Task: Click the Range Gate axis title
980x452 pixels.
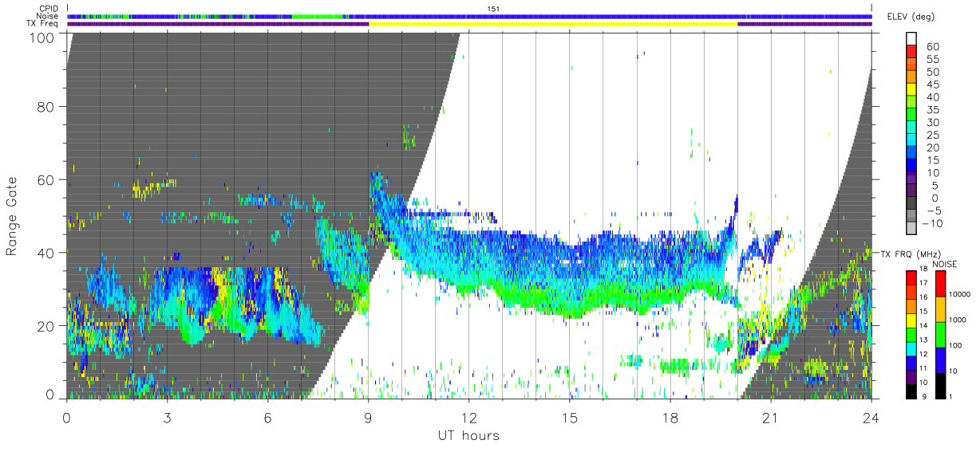Action: click(x=12, y=216)
